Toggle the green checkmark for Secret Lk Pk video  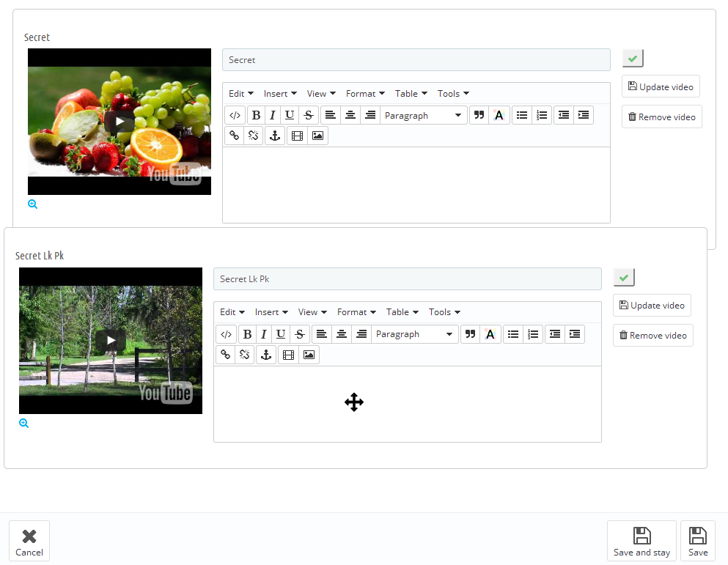pos(624,278)
